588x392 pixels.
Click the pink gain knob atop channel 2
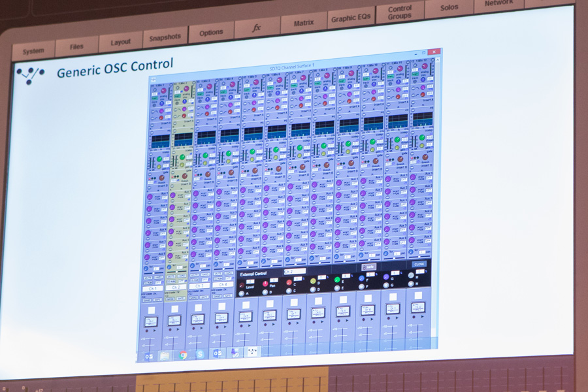click(186, 89)
